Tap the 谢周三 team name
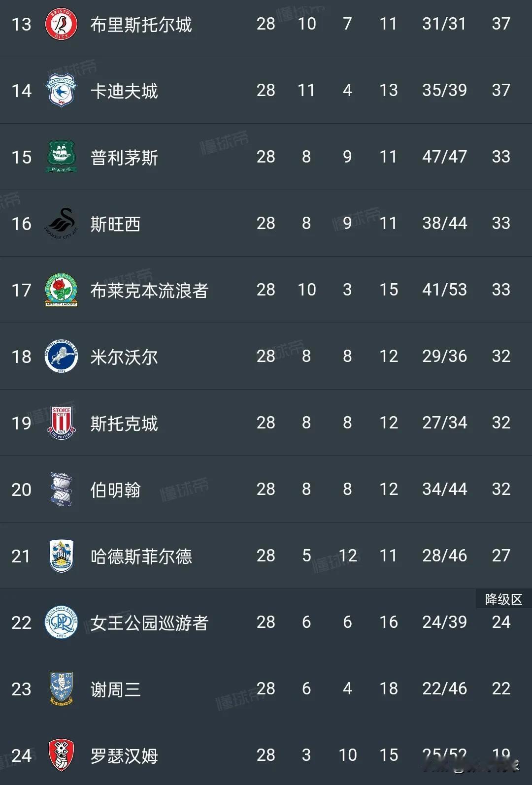This screenshot has height=785, width=532. (115, 689)
